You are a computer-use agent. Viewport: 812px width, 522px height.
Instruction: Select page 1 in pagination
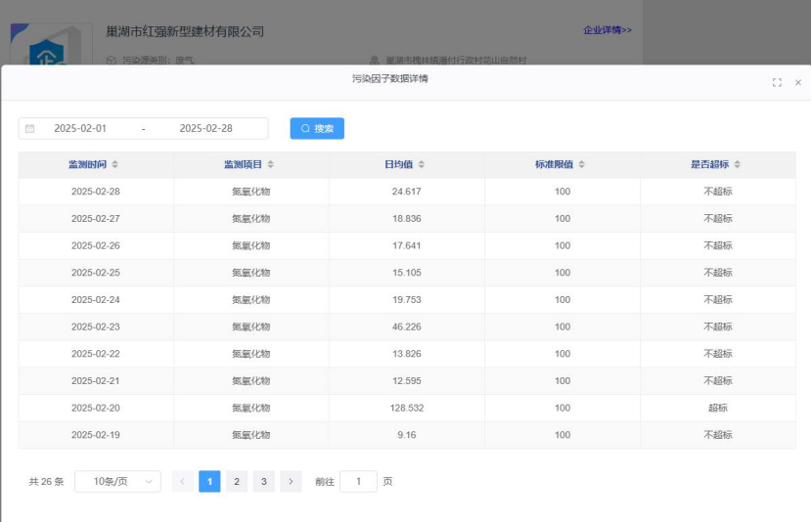tap(209, 481)
